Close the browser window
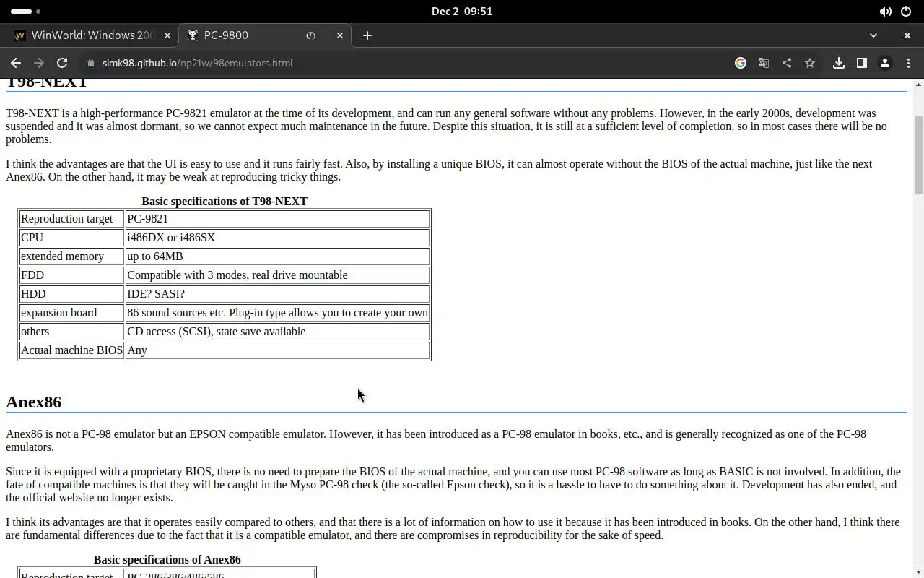This screenshot has width=924, height=578. (x=907, y=35)
